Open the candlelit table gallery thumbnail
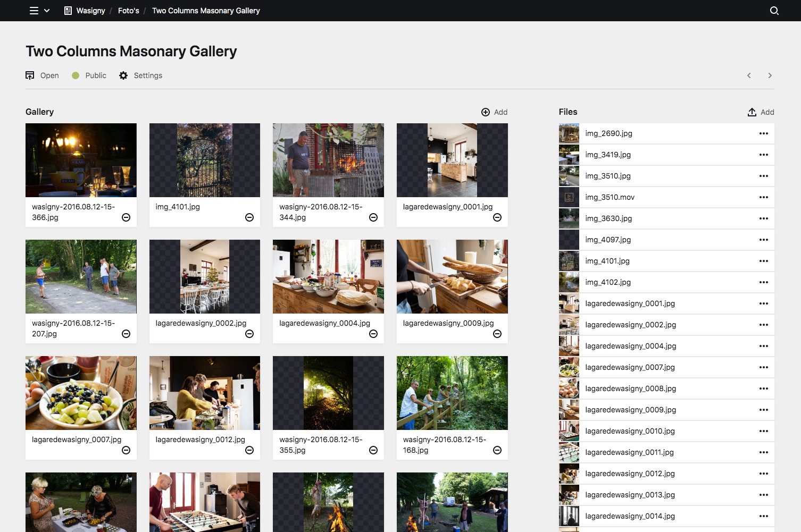The image size is (801, 532). click(x=81, y=160)
